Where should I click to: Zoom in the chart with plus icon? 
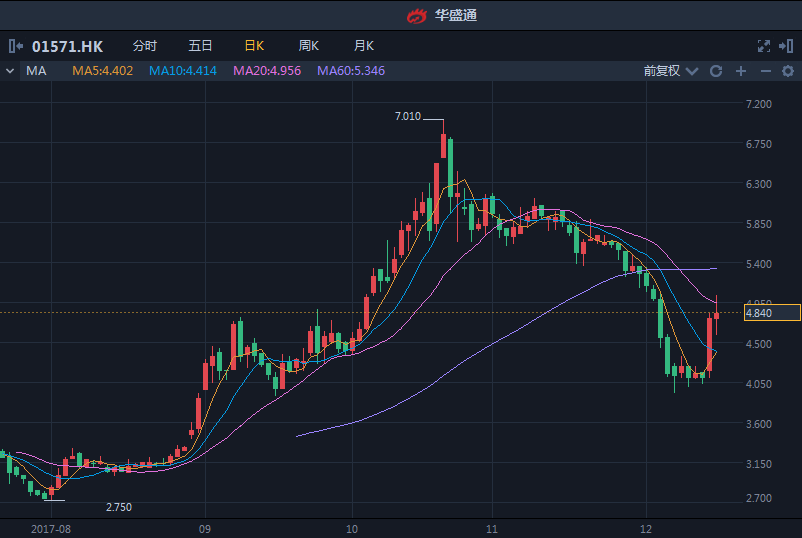coord(741,71)
